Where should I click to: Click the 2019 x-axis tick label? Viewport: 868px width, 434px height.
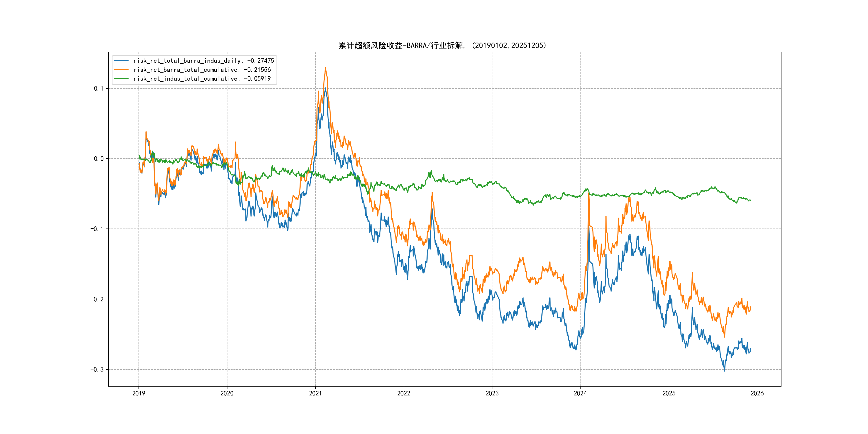[x=139, y=393]
